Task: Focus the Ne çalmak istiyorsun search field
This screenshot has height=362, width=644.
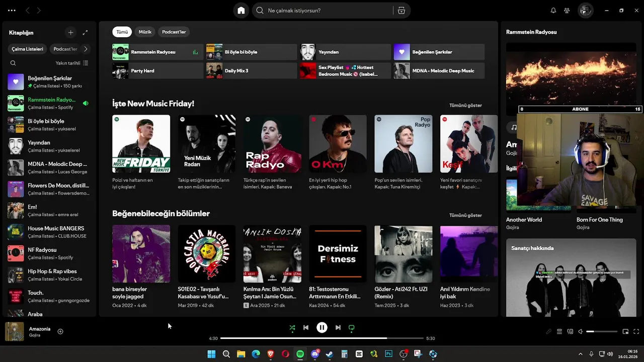Action: coord(322,10)
